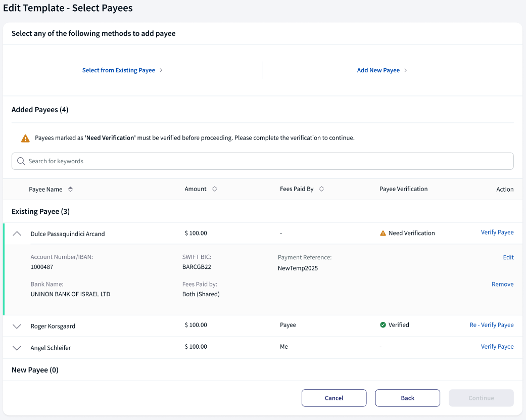Re-Verify Payee Roger Korsgaard
The width and height of the screenshot is (526, 420).
(492, 324)
